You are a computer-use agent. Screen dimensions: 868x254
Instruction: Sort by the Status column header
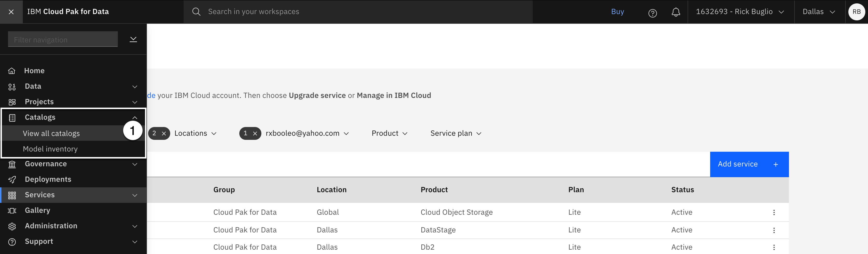pyautogui.click(x=682, y=190)
